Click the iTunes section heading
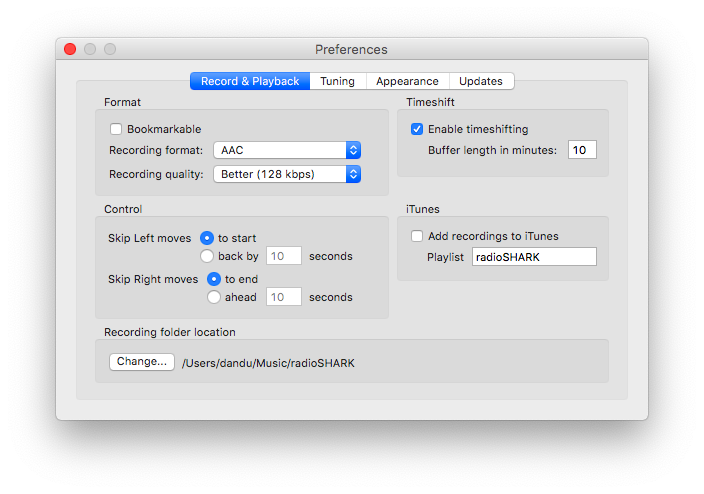This screenshot has width=704, height=494. pyautogui.click(x=422, y=209)
